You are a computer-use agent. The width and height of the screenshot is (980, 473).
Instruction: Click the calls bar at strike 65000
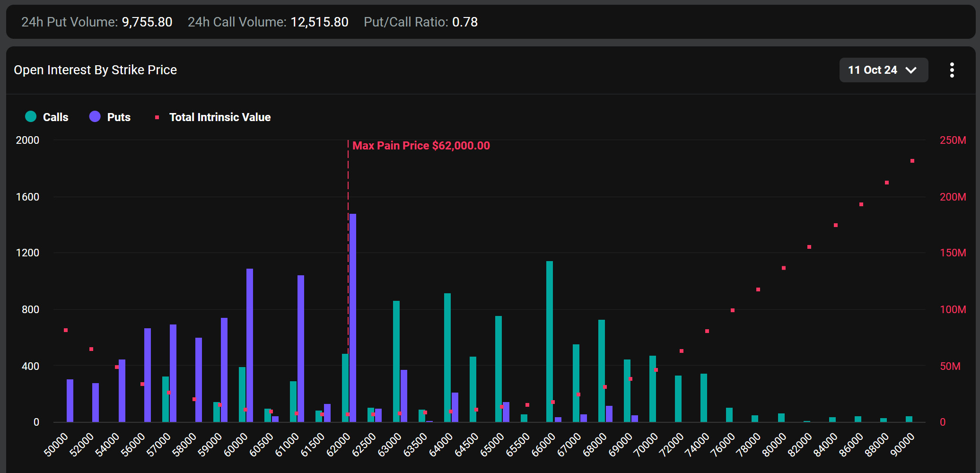499,369
